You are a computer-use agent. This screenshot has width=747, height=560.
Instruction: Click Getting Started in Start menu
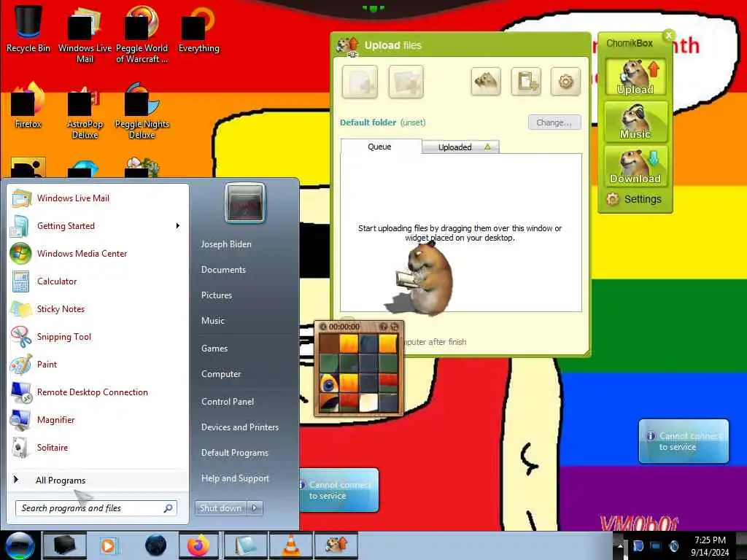click(98, 226)
